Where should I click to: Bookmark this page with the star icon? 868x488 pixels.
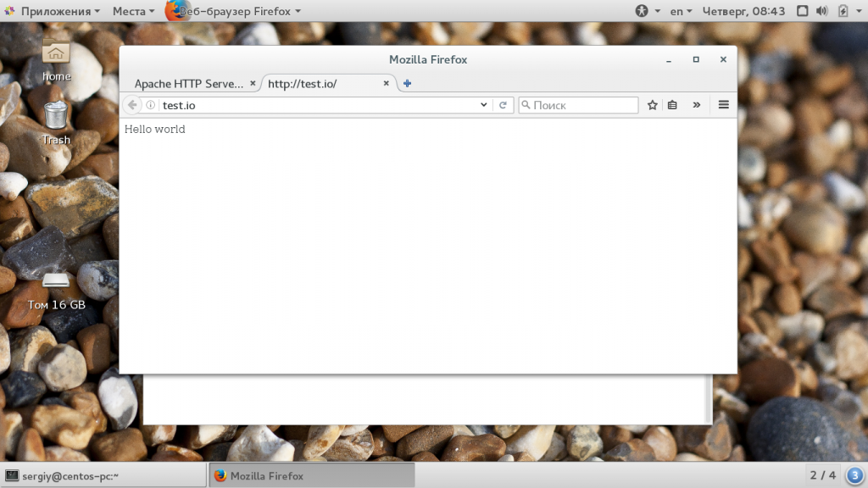653,104
